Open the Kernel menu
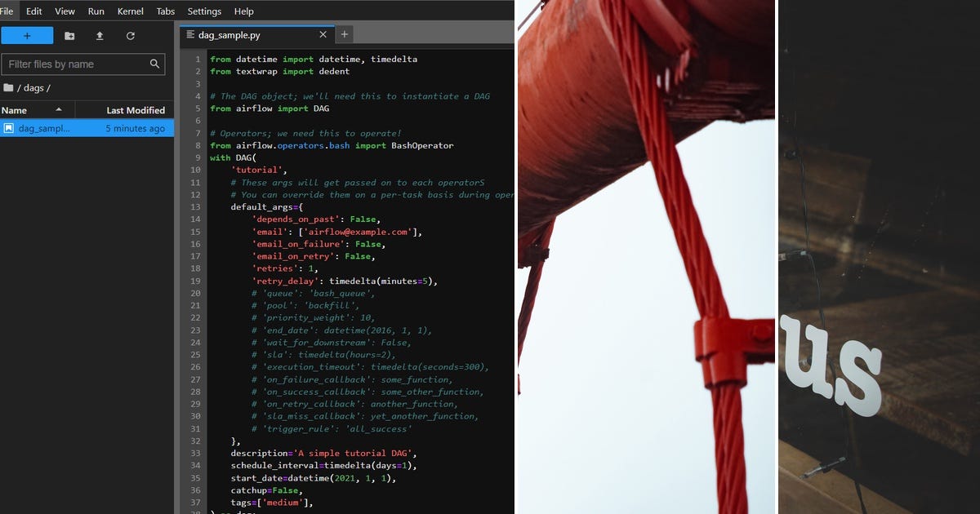 (130, 11)
